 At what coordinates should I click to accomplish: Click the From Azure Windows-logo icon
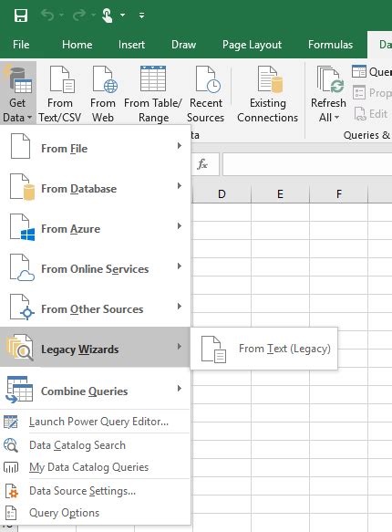[27, 235]
